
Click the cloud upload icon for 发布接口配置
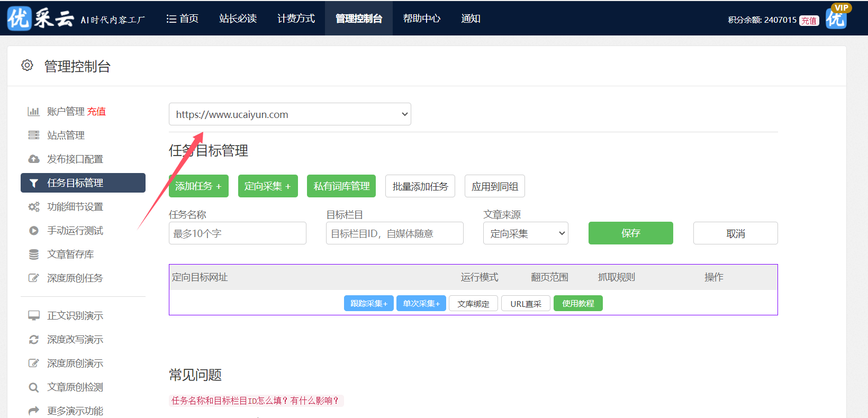33,159
